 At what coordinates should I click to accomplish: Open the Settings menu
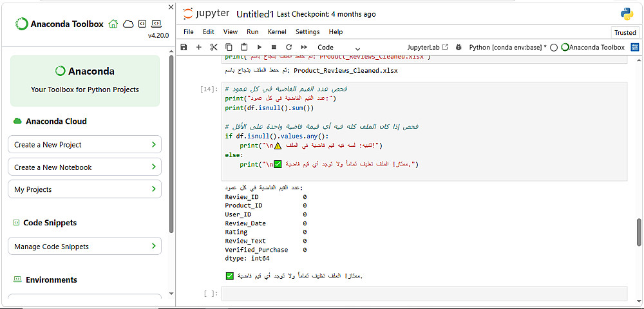pos(308,32)
